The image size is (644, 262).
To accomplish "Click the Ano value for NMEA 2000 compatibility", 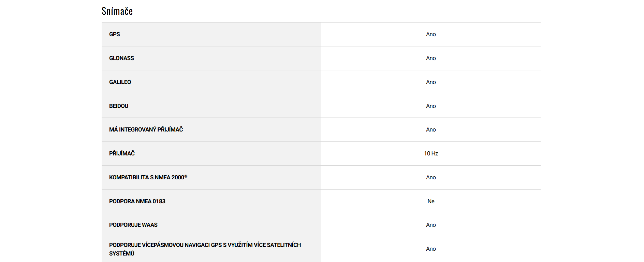I will 431,177.
